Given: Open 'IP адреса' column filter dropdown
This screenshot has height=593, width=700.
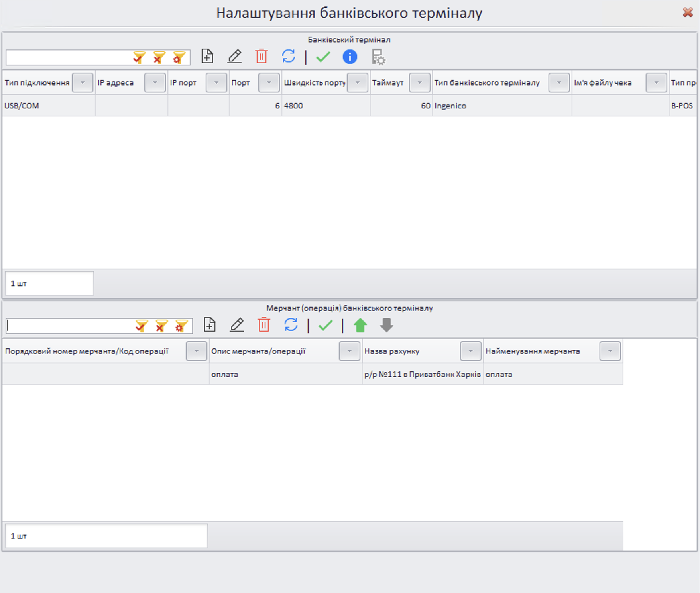Looking at the screenshot, I should click(x=155, y=82).
